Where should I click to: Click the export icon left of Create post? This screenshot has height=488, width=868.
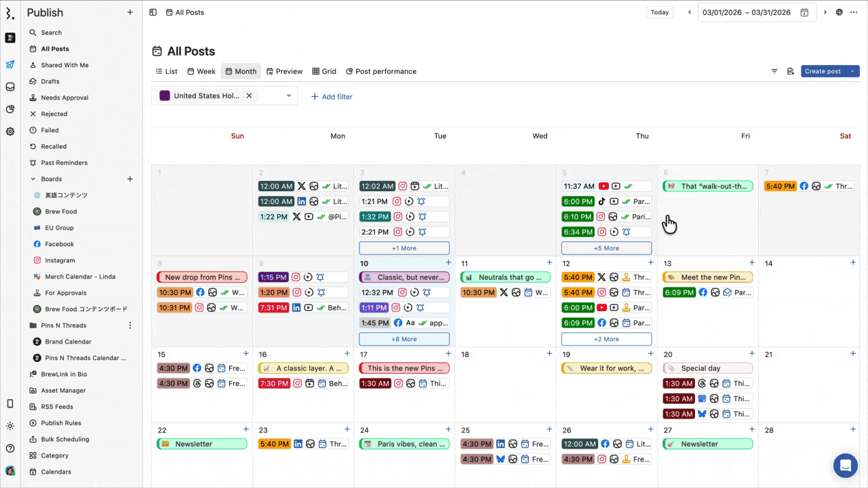click(790, 71)
